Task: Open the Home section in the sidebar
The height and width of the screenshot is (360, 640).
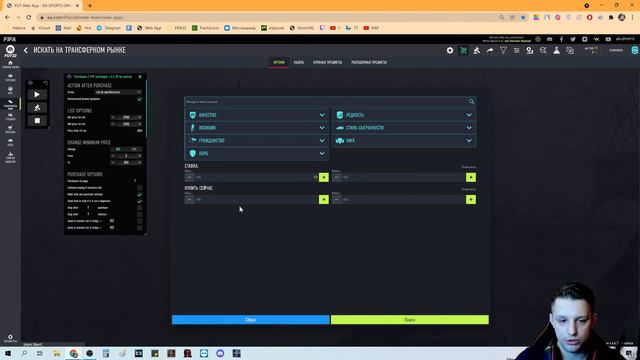Action: pos(10,64)
